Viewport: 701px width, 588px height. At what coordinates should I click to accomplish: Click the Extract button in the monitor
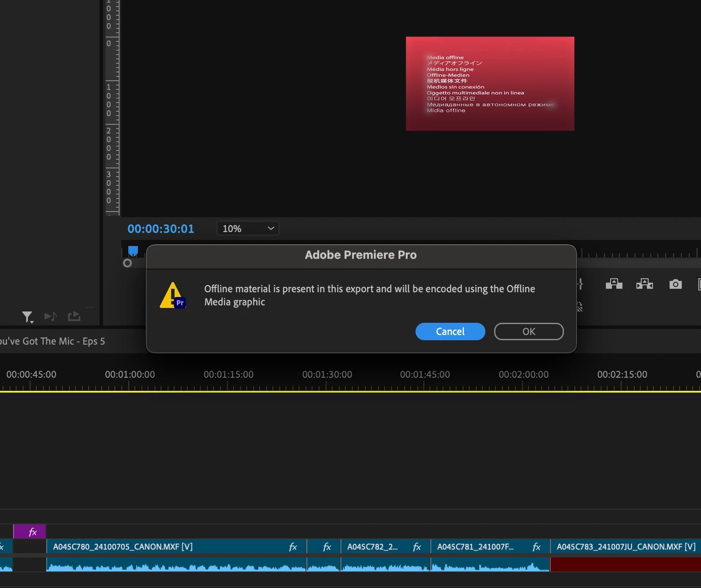click(645, 284)
